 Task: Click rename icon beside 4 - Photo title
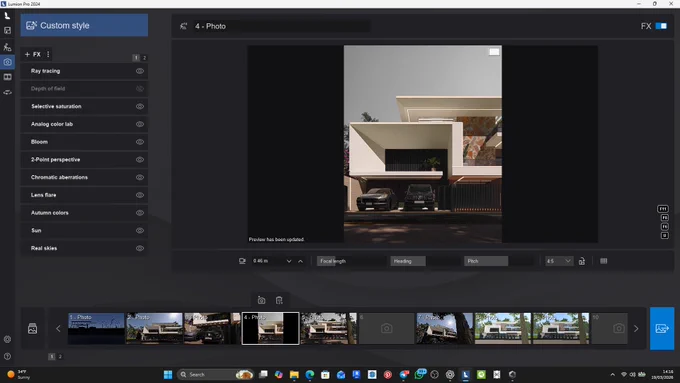pyautogui.click(x=183, y=26)
